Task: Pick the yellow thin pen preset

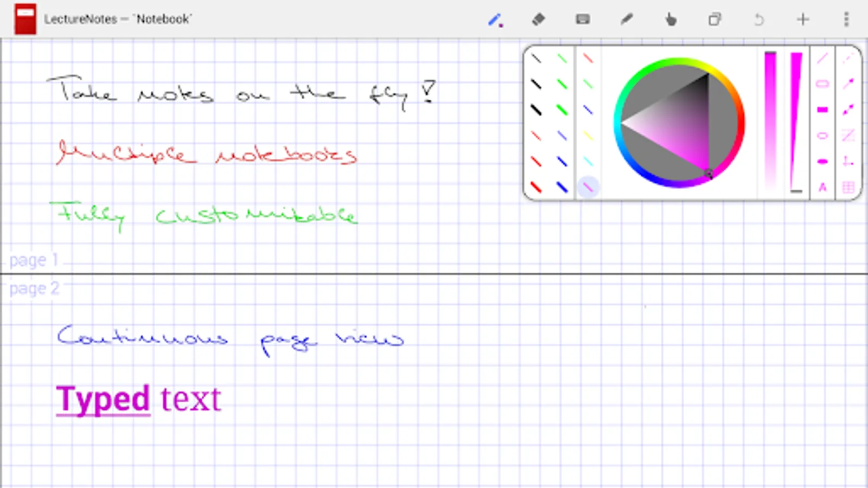Action: [x=588, y=136]
